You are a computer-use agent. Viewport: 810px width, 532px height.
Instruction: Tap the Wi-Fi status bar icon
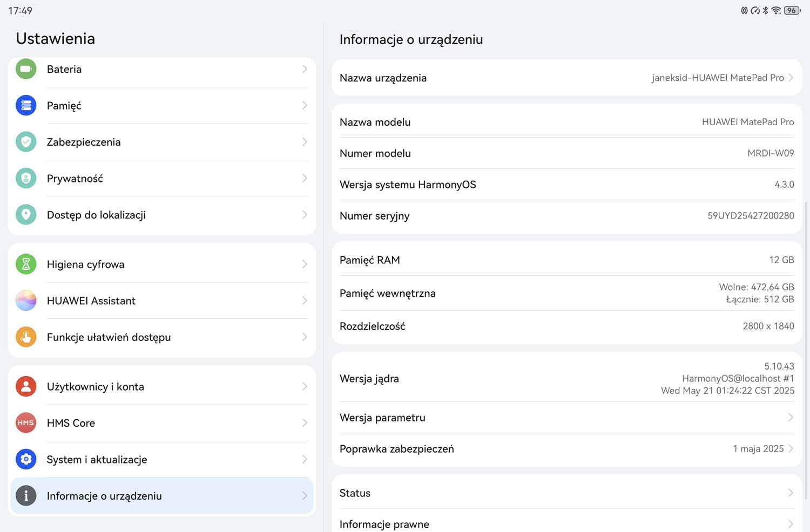776,10
